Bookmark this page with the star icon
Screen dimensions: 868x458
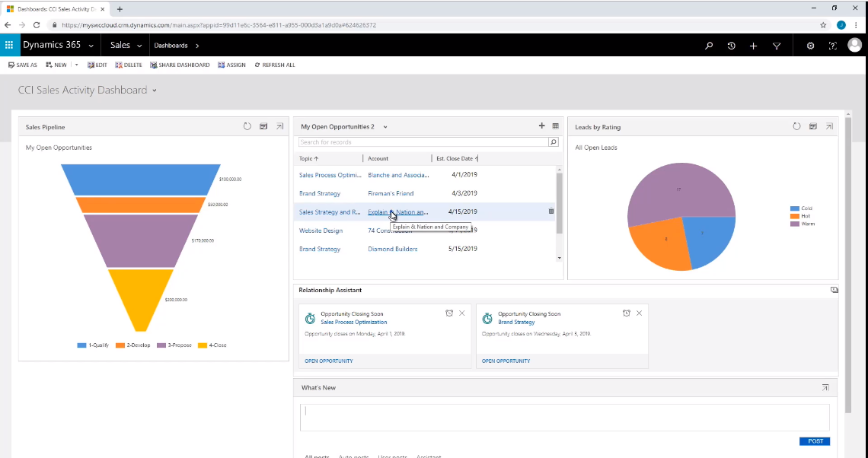pos(823,25)
